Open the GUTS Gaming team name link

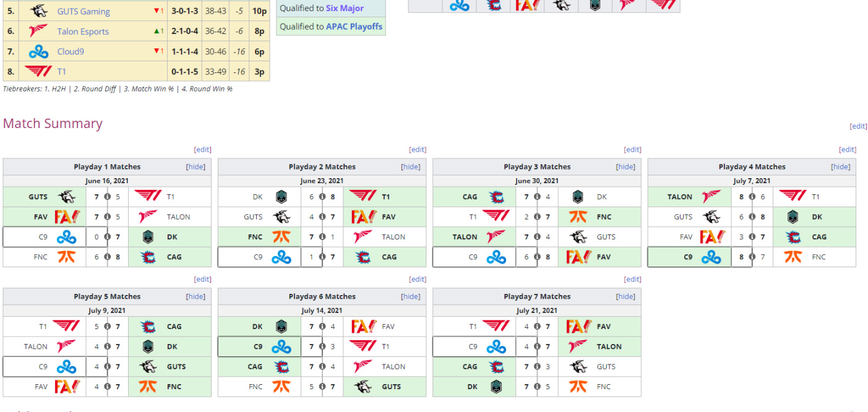pos(84,11)
